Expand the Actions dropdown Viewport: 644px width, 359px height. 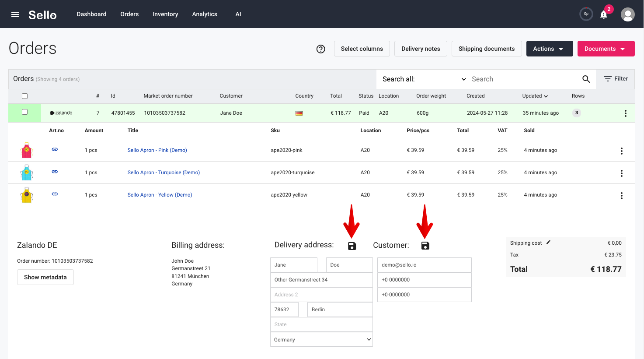pyautogui.click(x=550, y=49)
